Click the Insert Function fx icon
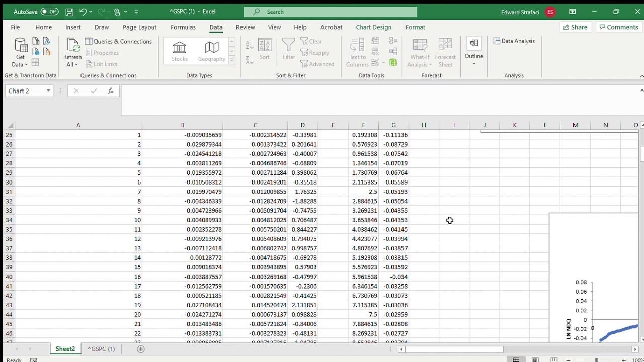644x362 pixels. pos(111,91)
